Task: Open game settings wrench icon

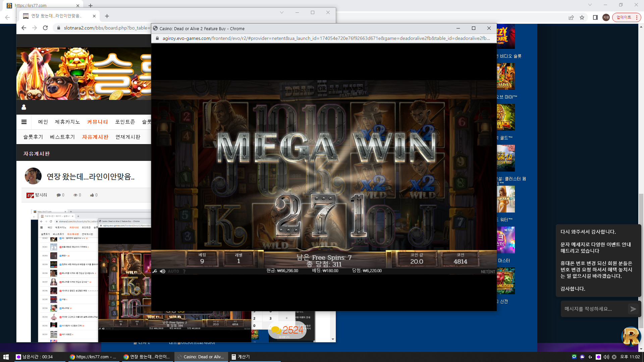Action: (155, 271)
